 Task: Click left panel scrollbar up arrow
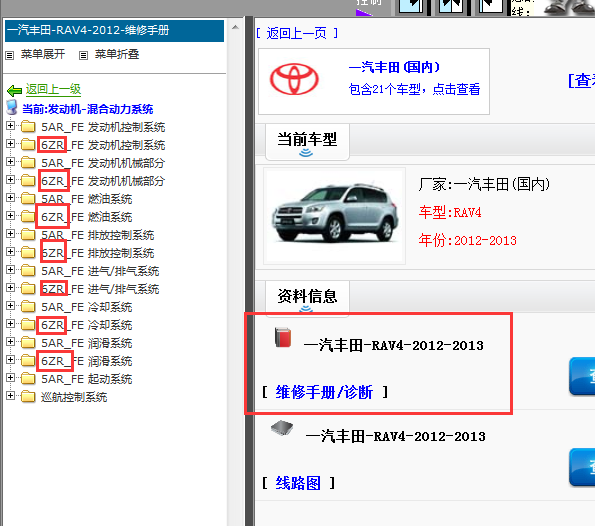click(x=235, y=27)
